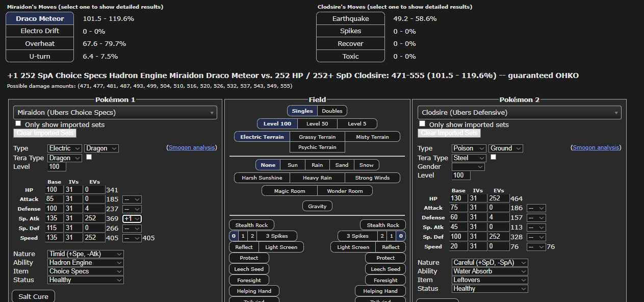Open Miraidon's Sp. Atk +1 boost dropdown

pos(132,218)
